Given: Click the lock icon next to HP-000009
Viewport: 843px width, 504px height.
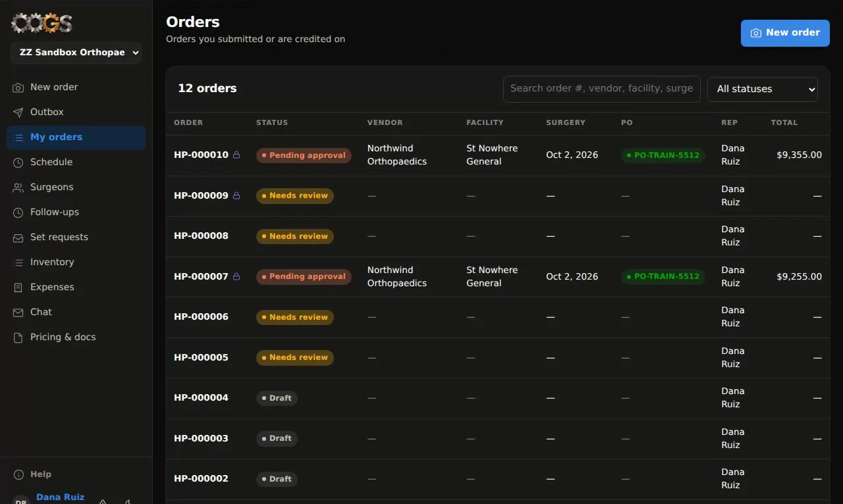Looking at the screenshot, I should pyautogui.click(x=236, y=195).
